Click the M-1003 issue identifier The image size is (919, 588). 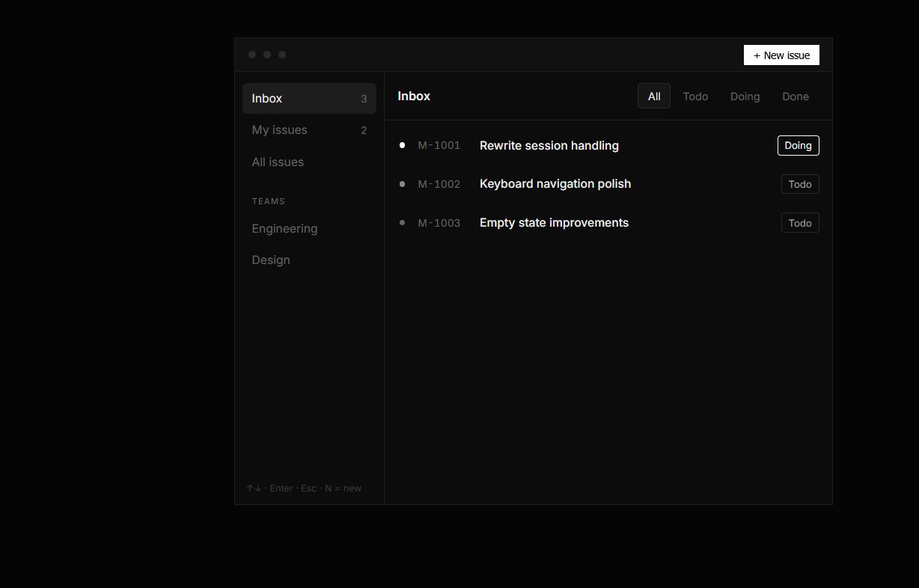coord(439,223)
